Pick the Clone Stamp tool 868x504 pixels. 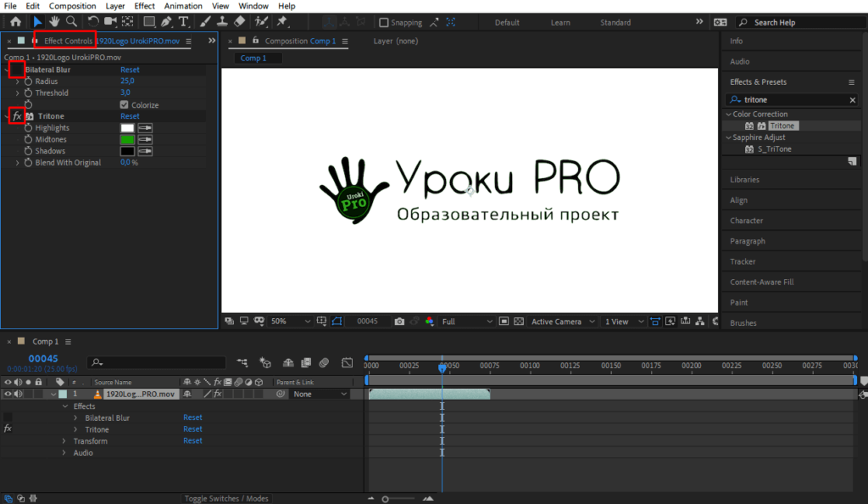(x=222, y=22)
